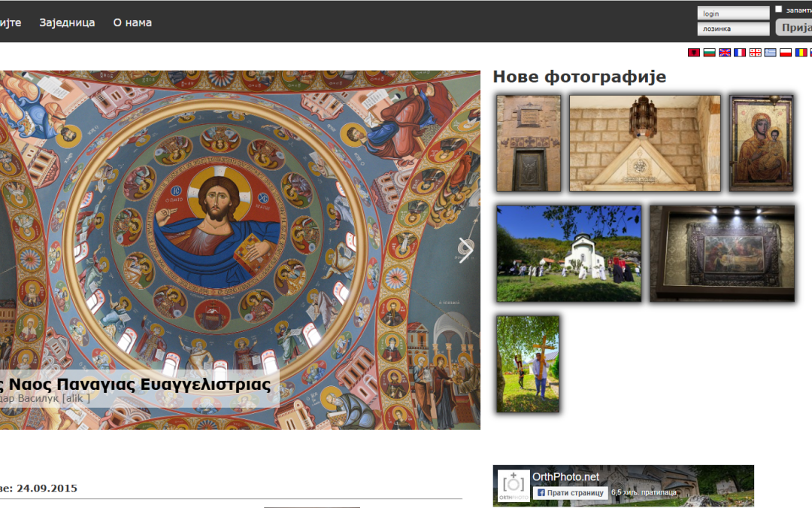The width and height of the screenshot is (812, 508).
Task: Pick Polish using the Polish flag
Action: (x=786, y=53)
